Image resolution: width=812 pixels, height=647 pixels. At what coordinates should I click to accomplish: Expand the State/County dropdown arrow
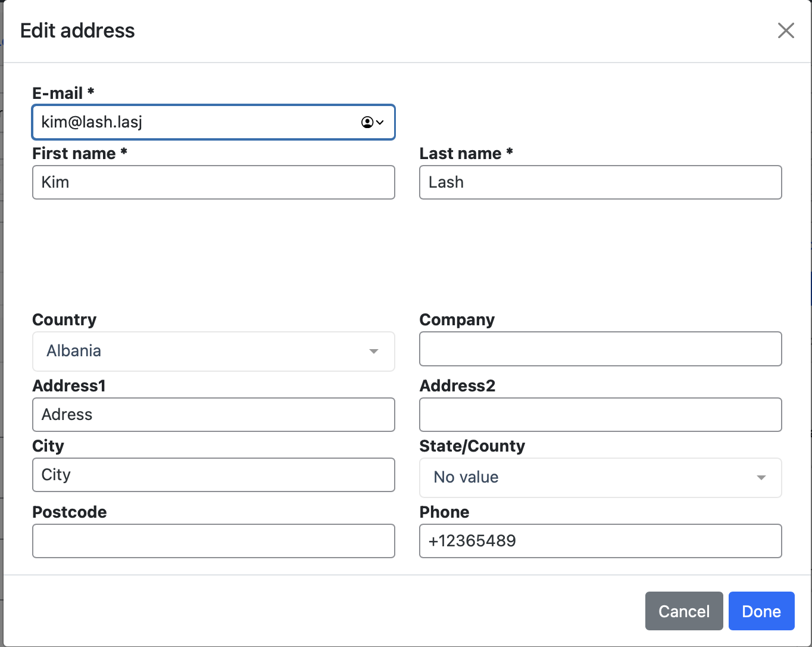tap(760, 478)
